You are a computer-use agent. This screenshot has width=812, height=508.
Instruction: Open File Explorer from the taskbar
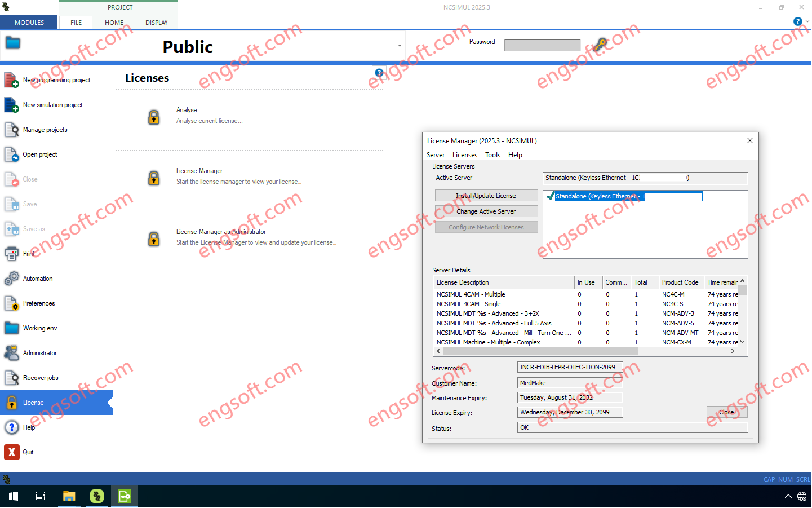(69, 496)
